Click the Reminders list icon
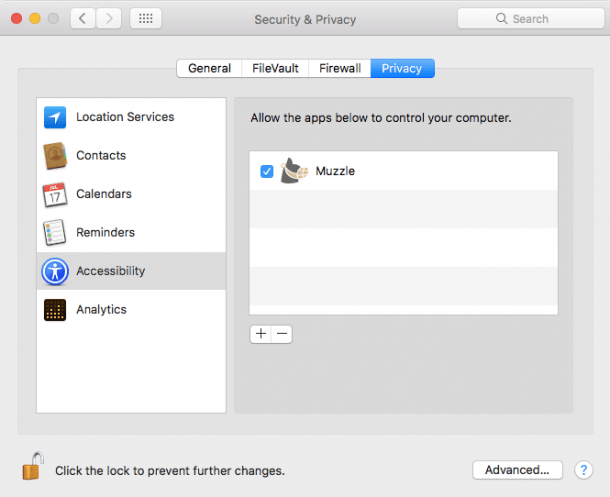 54,232
